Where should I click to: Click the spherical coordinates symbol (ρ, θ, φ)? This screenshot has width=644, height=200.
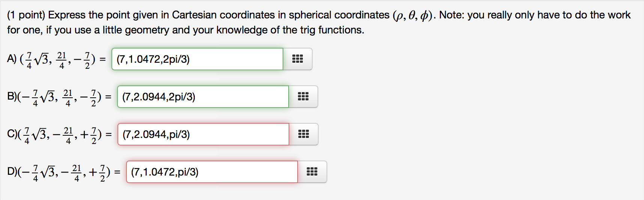tap(413, 15)
